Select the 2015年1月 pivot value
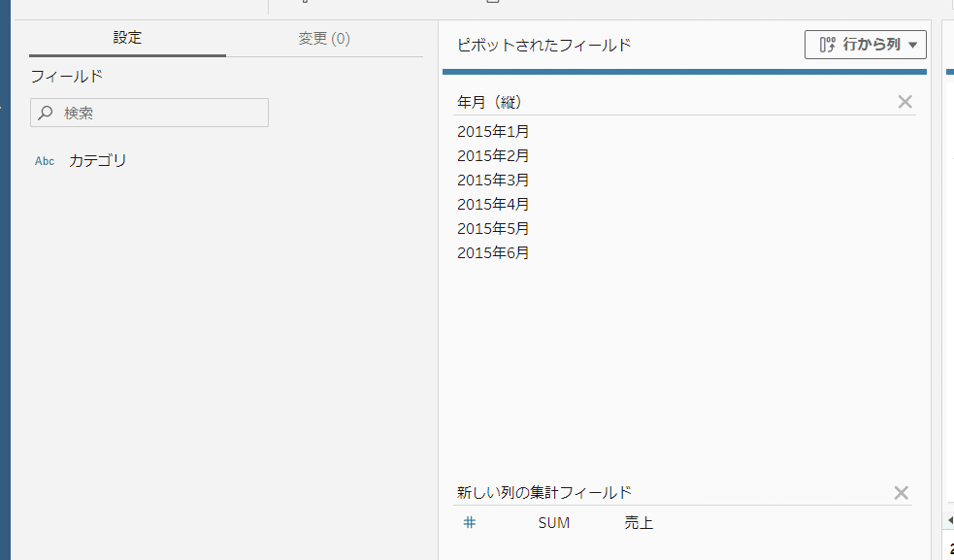954x560 pixels. [x=493, y=131]
